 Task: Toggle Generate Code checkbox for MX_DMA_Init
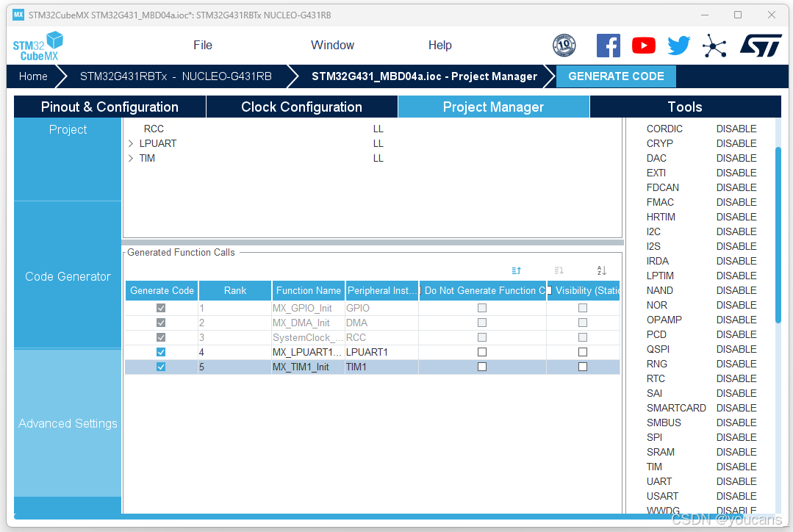pyautogui.click(x=161, y=323)
